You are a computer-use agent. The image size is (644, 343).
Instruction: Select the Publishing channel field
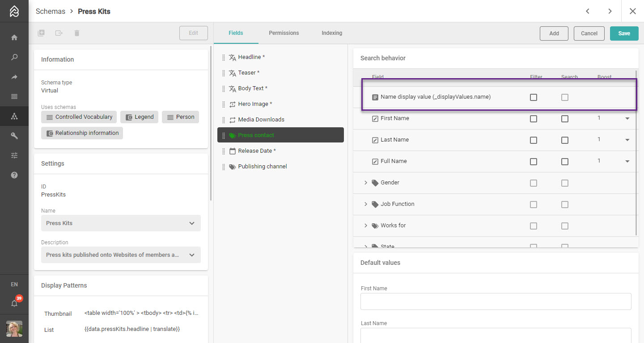(x=280, y=167)
